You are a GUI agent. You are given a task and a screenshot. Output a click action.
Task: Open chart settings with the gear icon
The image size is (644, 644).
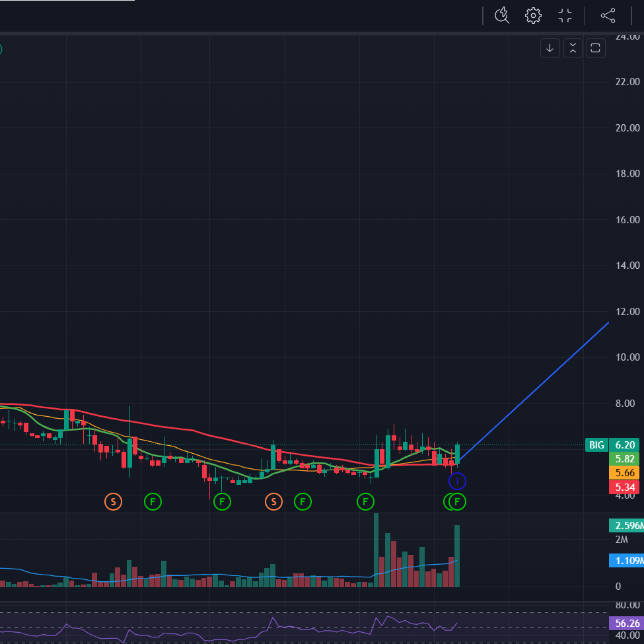click(533, 16)
